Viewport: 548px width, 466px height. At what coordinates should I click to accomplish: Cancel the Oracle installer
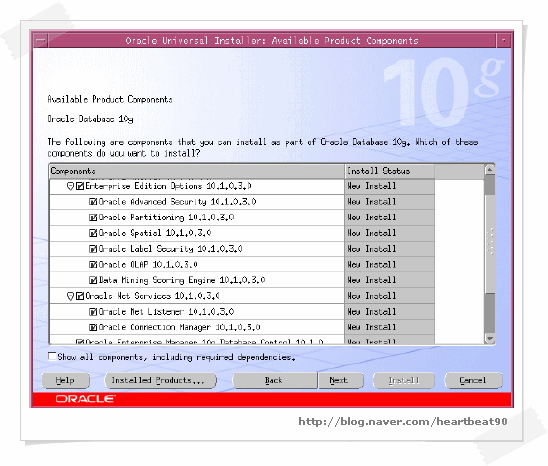(x=473, y=380)
